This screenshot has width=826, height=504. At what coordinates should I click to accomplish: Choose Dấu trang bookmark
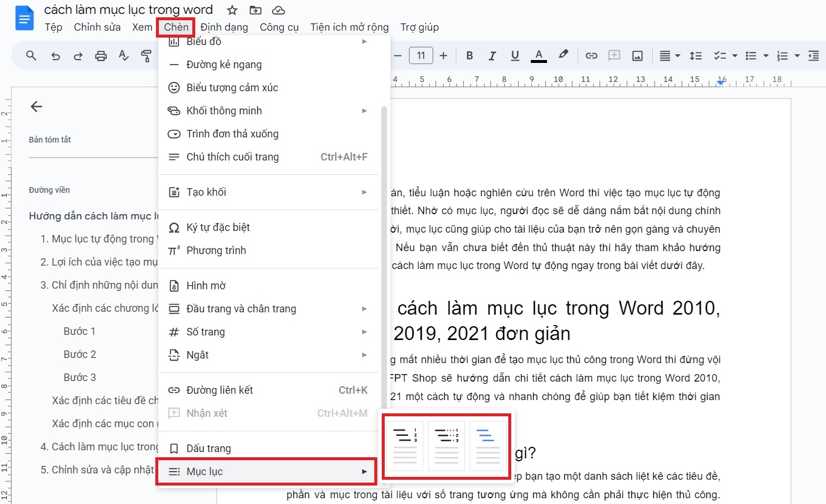coord(269,449)
